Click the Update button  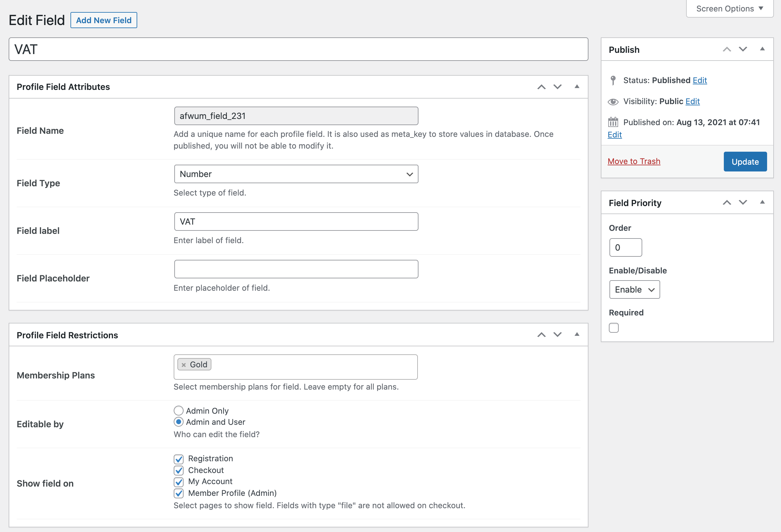tap(745, 162)
